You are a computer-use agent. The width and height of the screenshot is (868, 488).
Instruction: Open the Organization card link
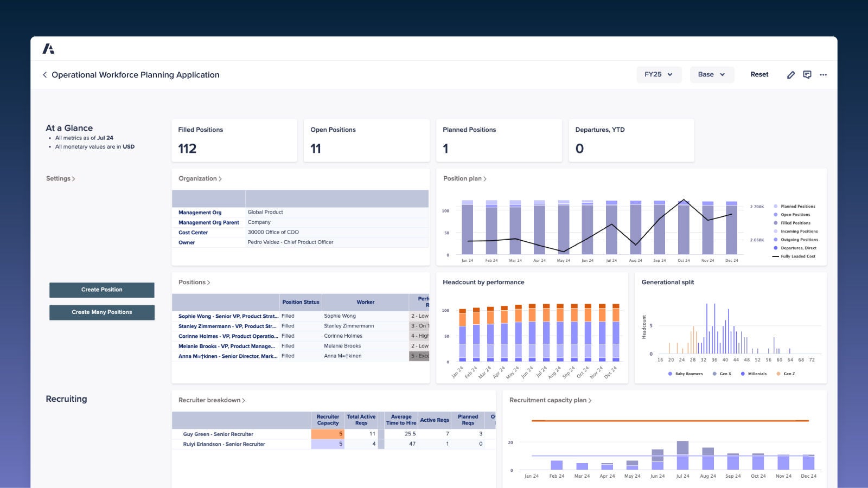click(200, 178)
